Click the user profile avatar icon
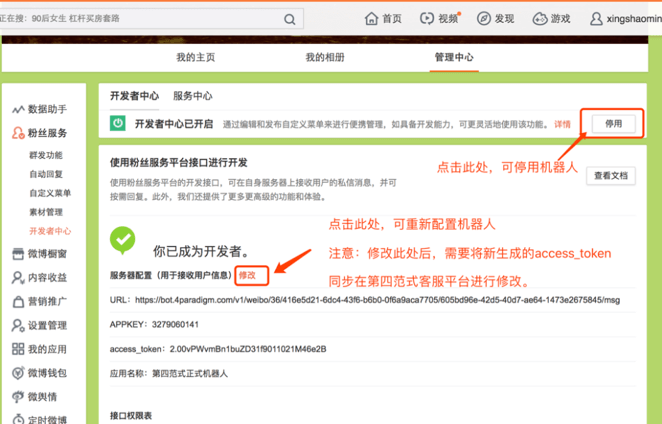Screen dimensions: 662x424 point(596,19)
